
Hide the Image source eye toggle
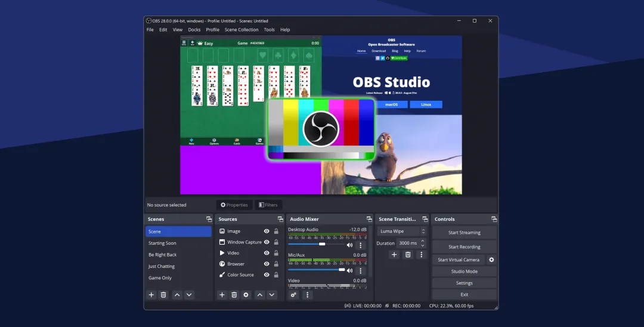tap(267, 232)
